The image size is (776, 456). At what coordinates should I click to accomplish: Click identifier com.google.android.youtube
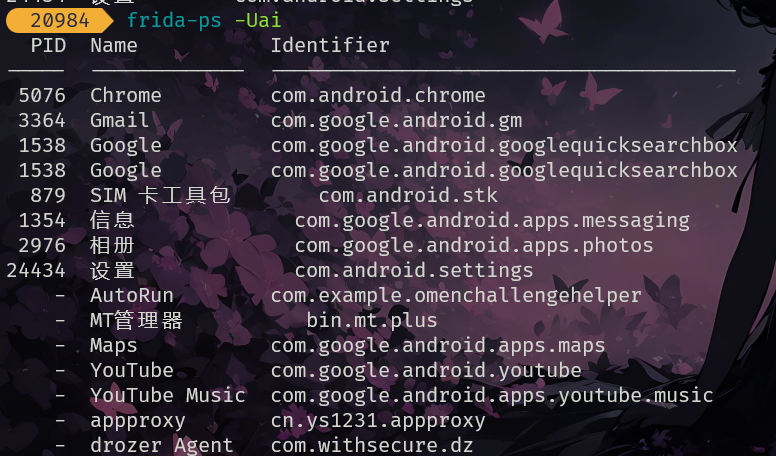coord(426,371)
